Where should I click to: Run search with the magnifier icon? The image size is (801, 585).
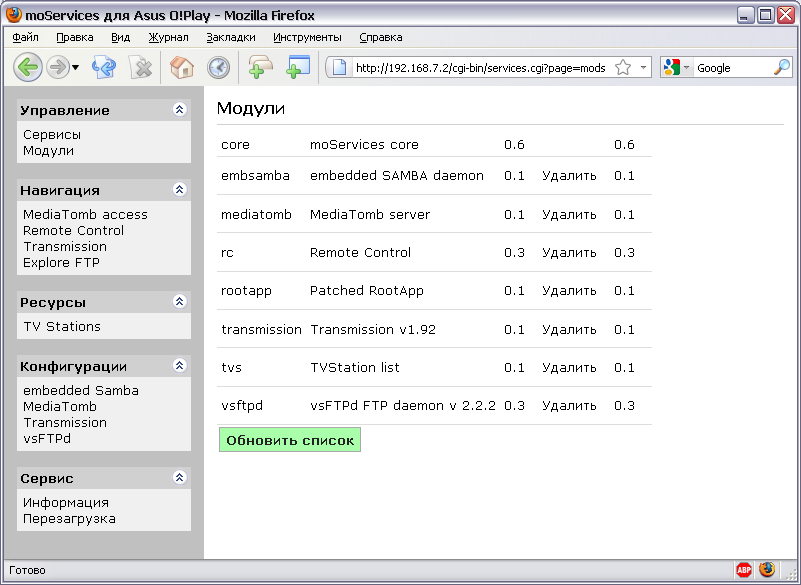[782, 68]
